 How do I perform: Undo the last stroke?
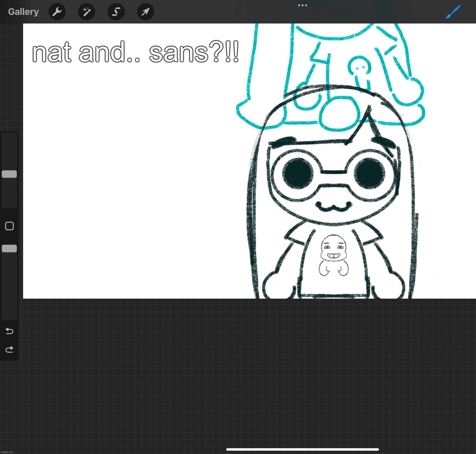coord(10,331)
